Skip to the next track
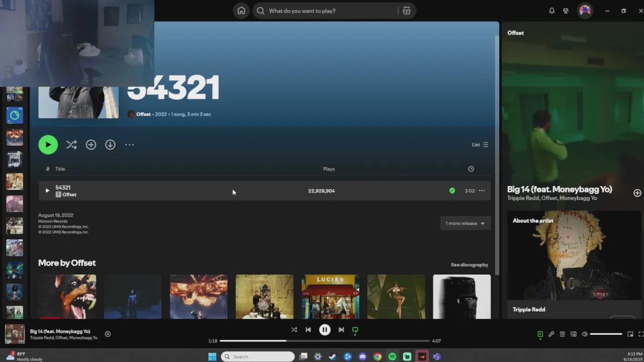644x362 pixels. pyautogui.click(x=341, y=330)
